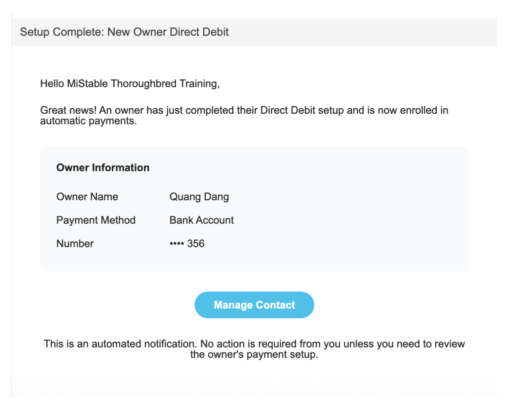The height and width of the screenshot is (420, 512).
Task: Select "the owner's payment setup." footer line
Action: pyautogui.click(x=254, y=355)
